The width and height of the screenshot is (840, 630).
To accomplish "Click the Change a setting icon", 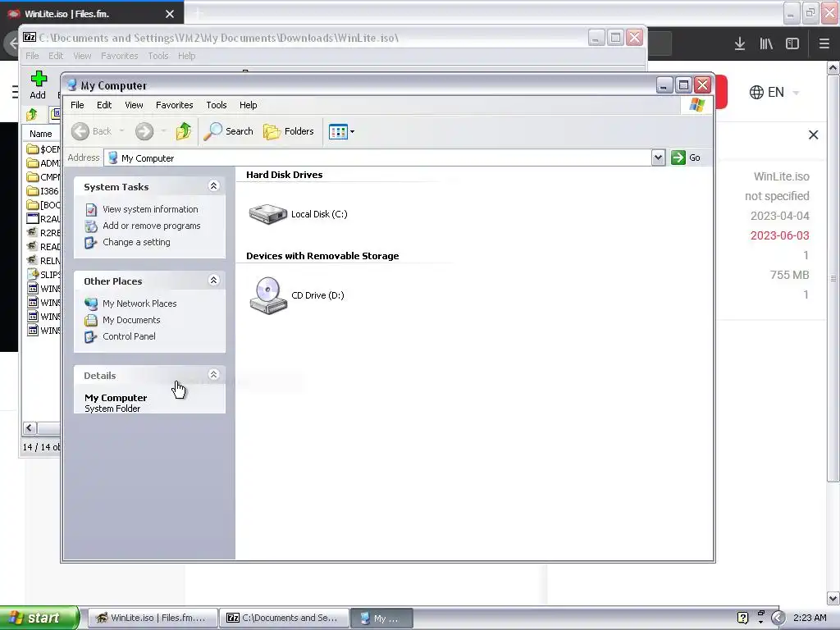I will click(91, 243).
